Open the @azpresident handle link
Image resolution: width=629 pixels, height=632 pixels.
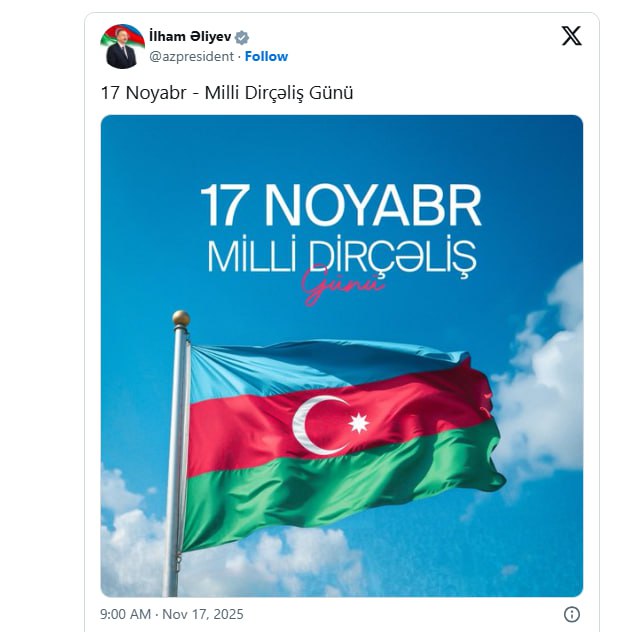click(x=191, y=57)
